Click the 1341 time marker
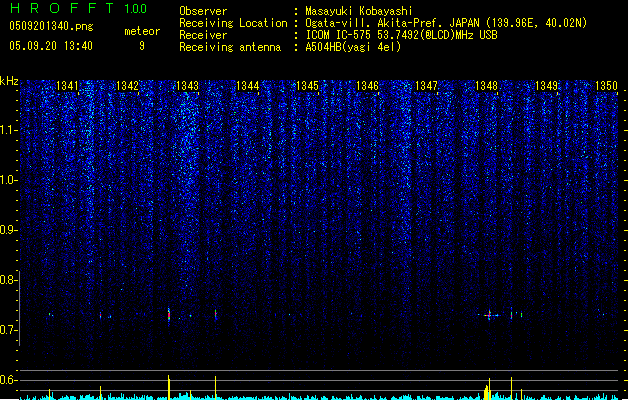Viewport: 629px width, 400px height. tap(67, 86)
